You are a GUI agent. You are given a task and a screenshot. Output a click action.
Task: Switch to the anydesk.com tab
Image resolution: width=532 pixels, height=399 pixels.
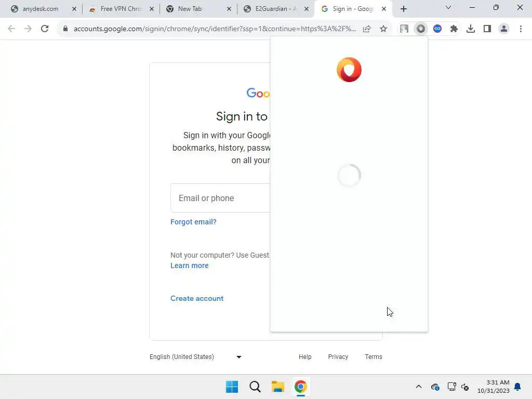click(x=41, y=9)
